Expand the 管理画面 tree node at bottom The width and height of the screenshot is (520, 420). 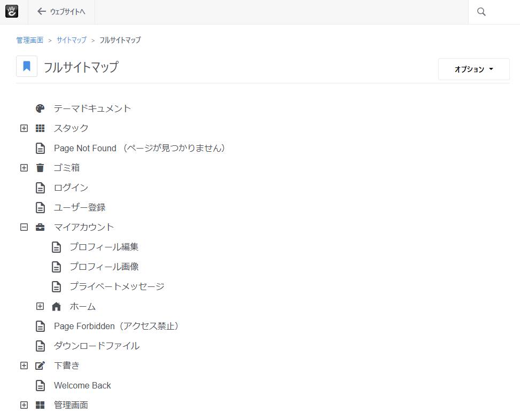coord(24,405)
